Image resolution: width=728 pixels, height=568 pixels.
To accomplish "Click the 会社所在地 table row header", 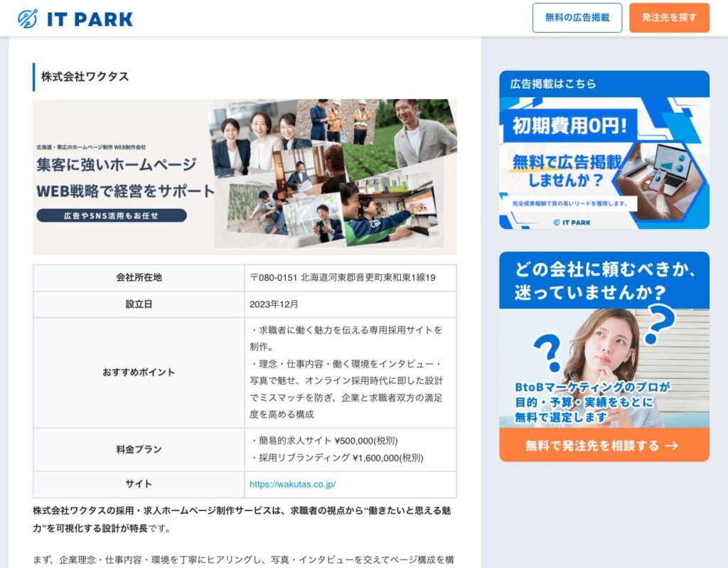I will pyautogui.click(x=139, y=277).
